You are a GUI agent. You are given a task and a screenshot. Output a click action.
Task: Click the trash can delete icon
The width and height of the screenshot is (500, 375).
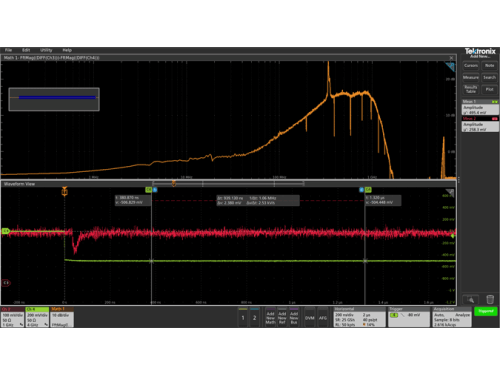coord(490,299)
